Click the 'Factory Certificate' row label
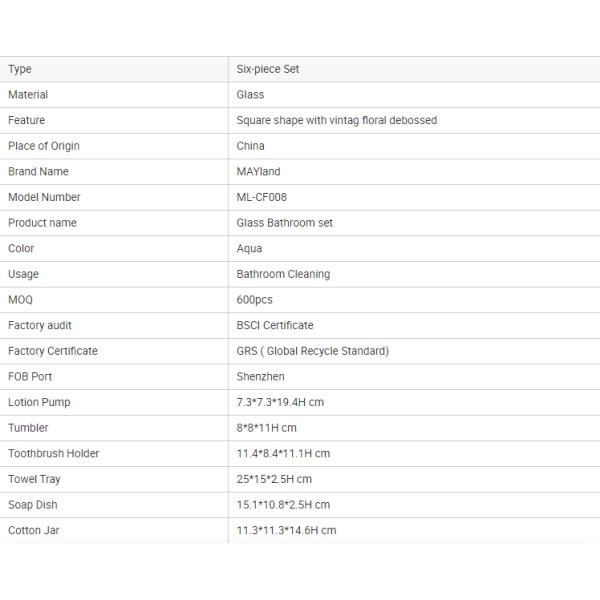 point(53,351)
